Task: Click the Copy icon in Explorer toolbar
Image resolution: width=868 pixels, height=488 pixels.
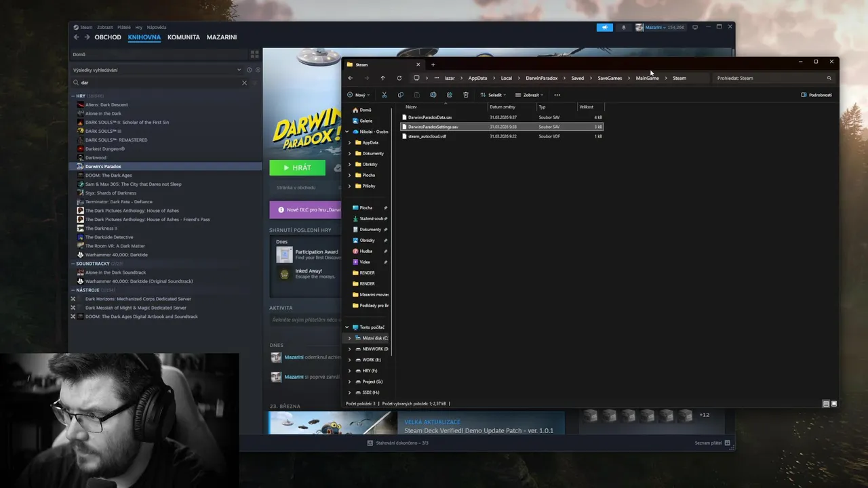Action: click(400, 95)
